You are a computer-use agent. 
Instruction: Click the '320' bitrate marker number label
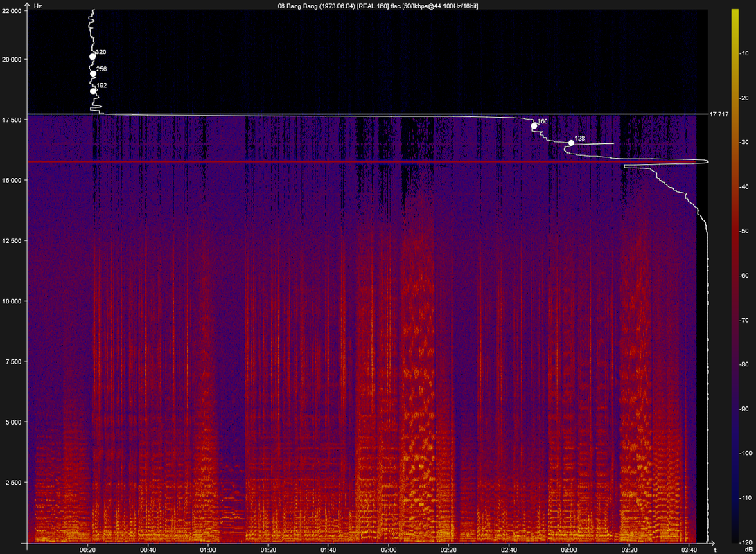(100, 52)
